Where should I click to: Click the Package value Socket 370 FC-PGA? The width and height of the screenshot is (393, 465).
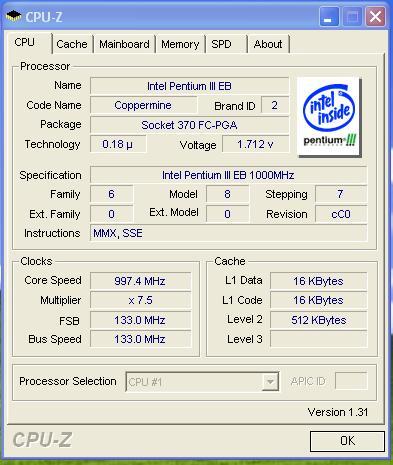click(189, 125)
